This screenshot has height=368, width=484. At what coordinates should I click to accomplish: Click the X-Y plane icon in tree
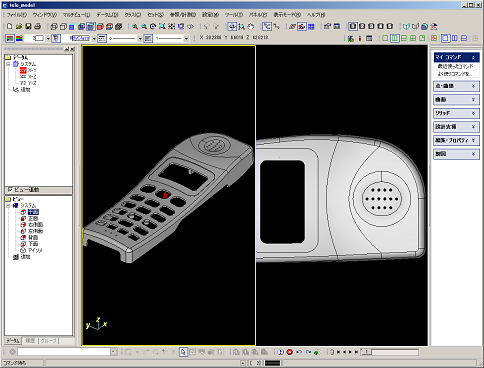[x=23, y=70]
